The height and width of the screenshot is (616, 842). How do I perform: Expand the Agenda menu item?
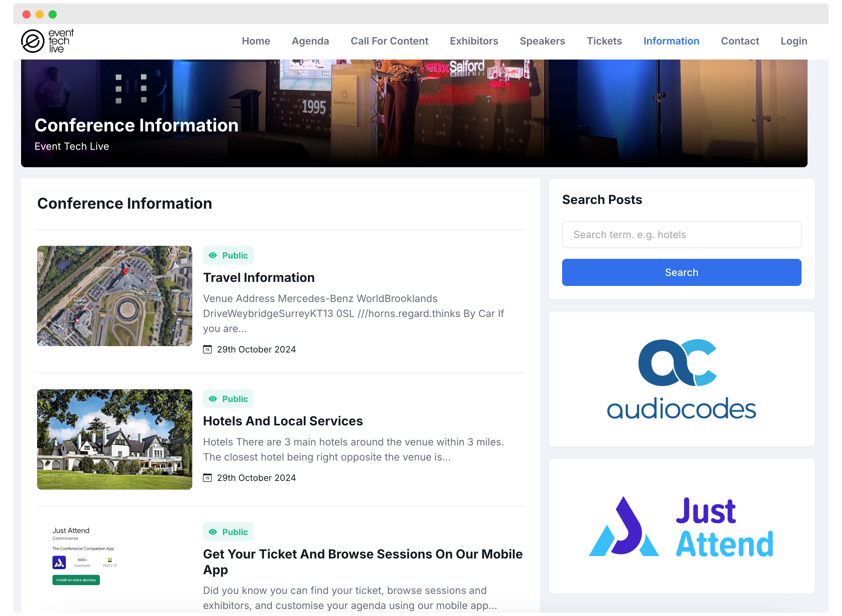click(x=310, y=41)
